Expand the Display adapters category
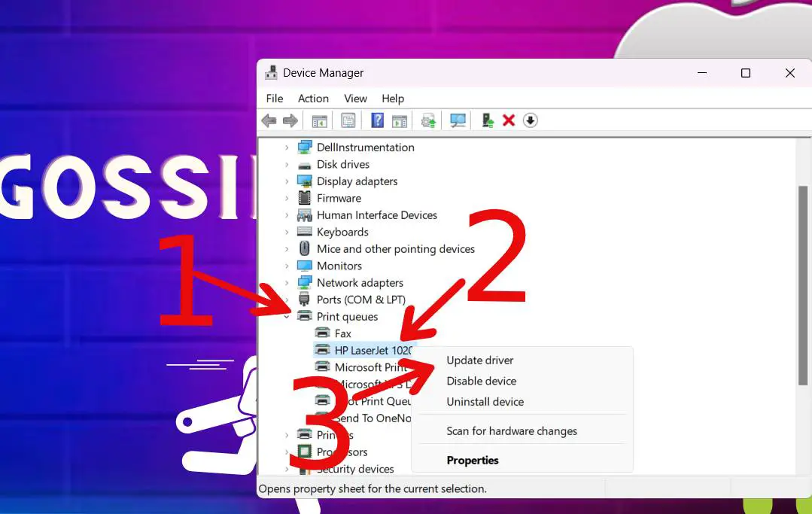 point(287,181)
